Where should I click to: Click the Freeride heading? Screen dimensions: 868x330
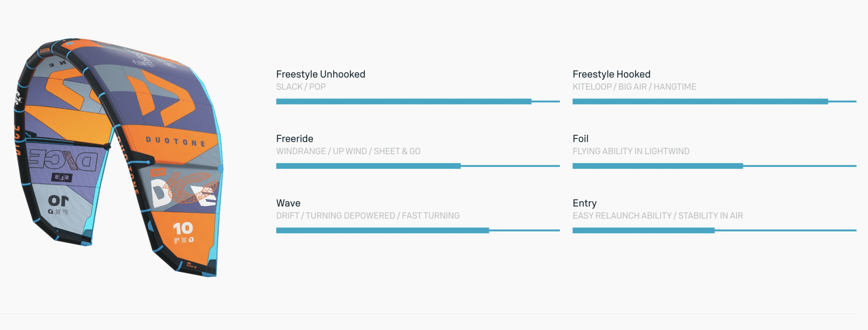click(x=295, y=139)
